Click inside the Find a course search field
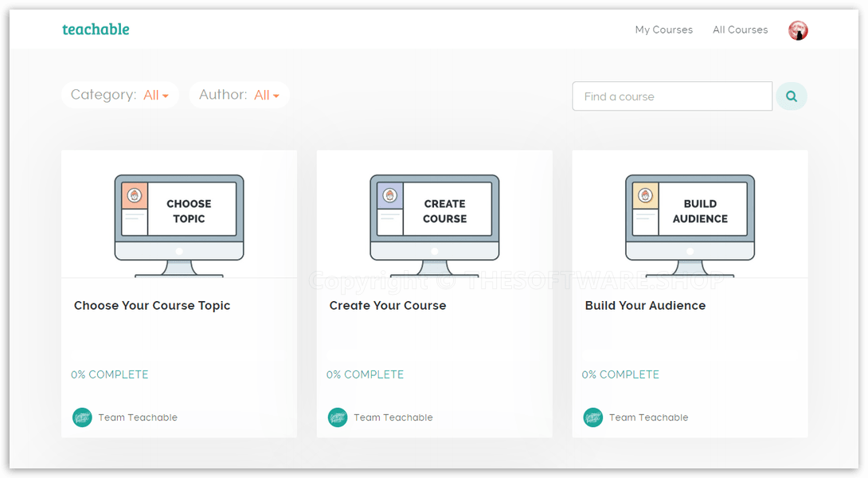 click(671, 96)
